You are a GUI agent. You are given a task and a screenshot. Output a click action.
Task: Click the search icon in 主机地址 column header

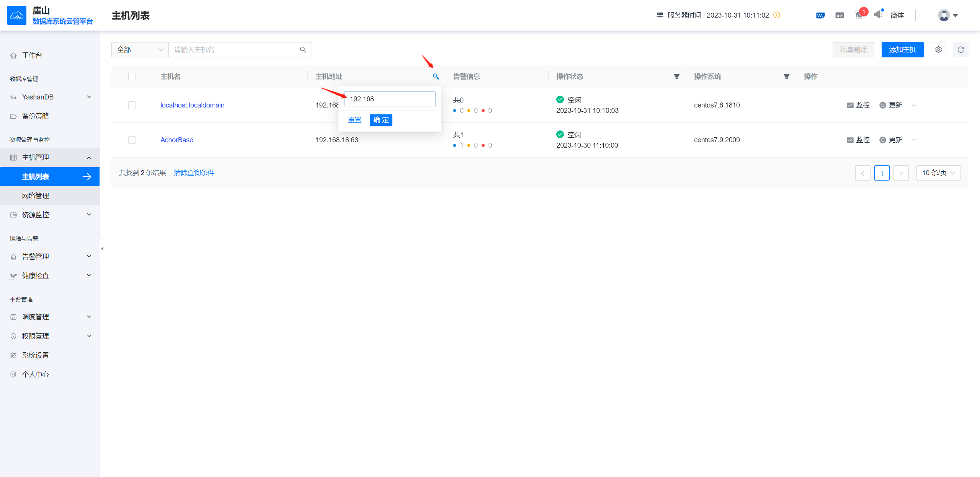tap(436, 77)
